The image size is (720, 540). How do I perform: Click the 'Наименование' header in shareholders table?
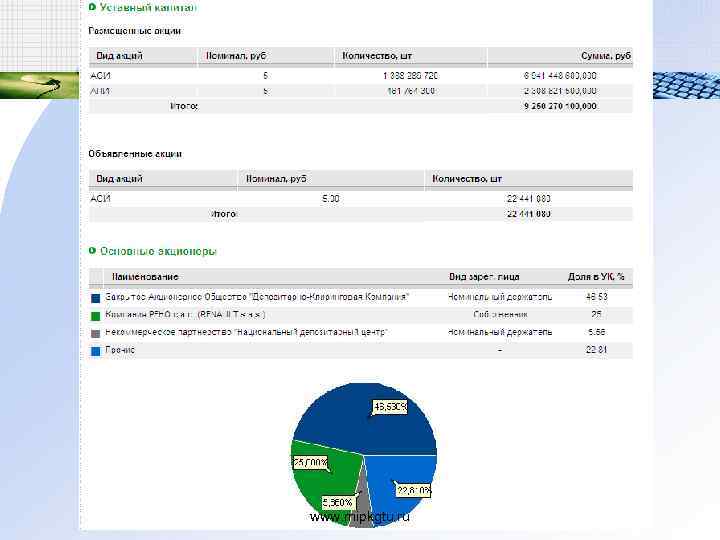[145, 276]
